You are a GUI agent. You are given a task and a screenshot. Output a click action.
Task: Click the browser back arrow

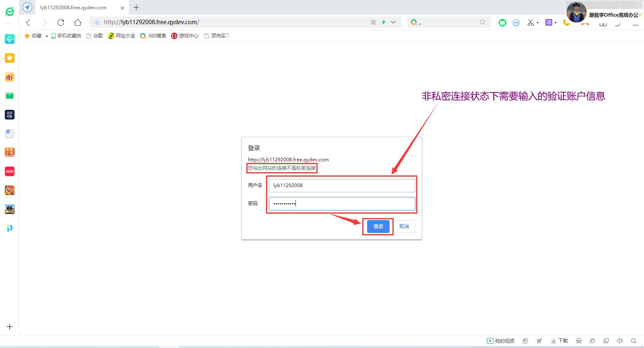pos(28,23)
